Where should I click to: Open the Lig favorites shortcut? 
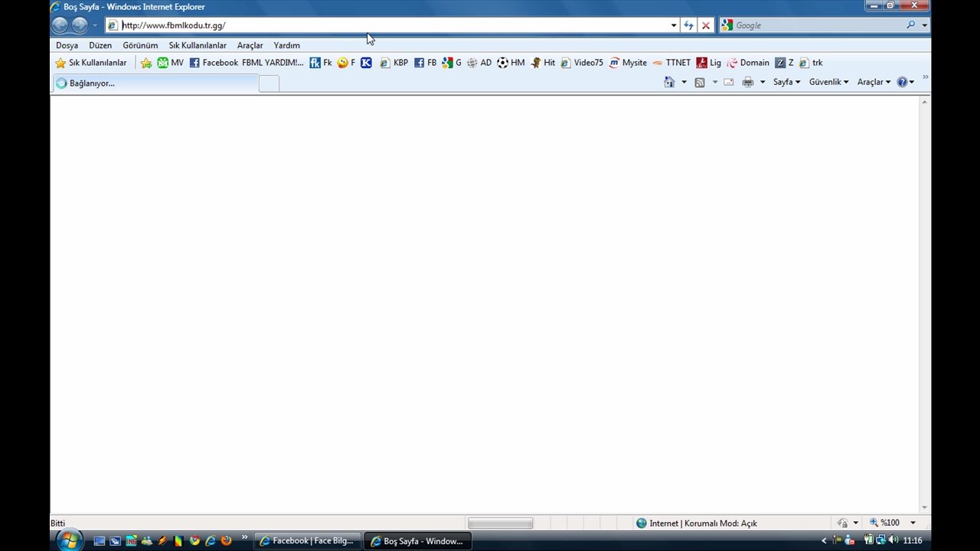(x=708, y=63)
